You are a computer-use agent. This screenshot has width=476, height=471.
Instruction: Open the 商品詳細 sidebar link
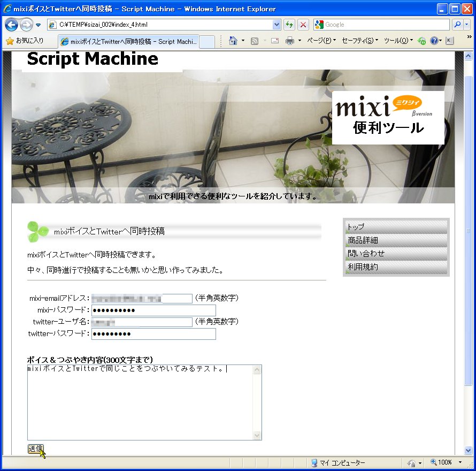(x=396, y=240)
